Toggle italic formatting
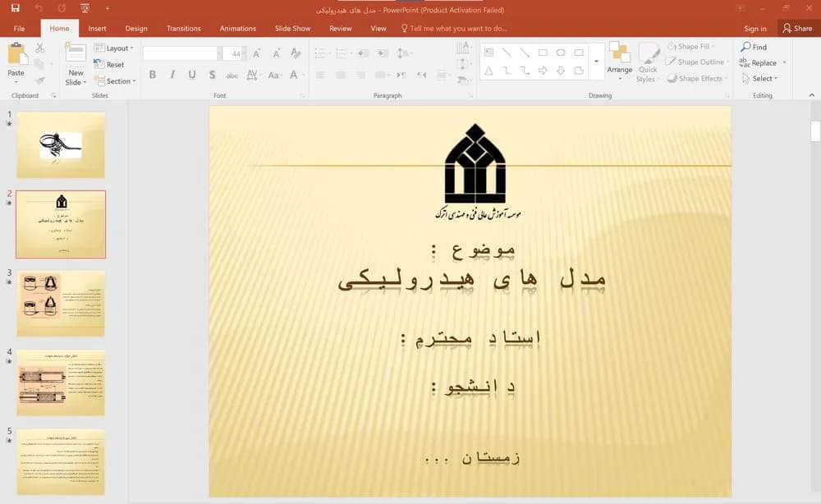Image resolution: width=821 pixels, height=504 pixels. 172,75
